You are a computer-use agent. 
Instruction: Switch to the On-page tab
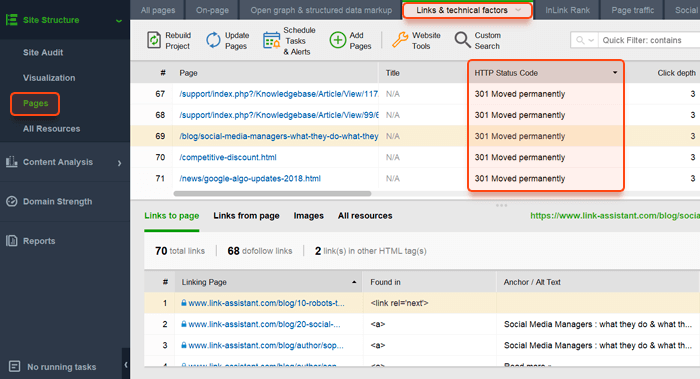click(212, 10)
